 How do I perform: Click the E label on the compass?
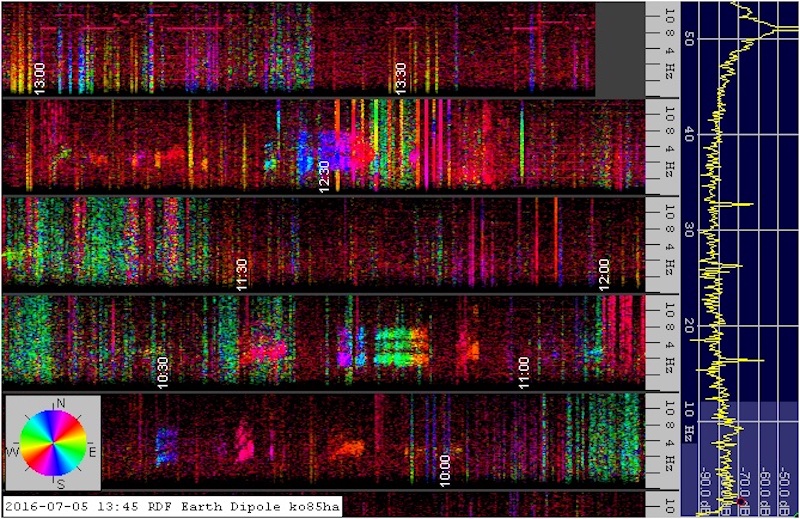coord(92,451)
